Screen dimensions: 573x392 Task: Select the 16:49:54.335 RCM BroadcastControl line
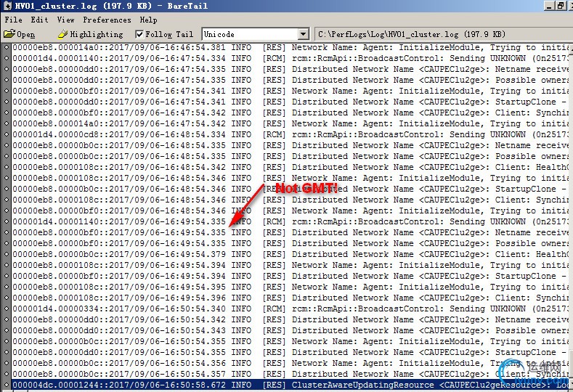(290, 221)
